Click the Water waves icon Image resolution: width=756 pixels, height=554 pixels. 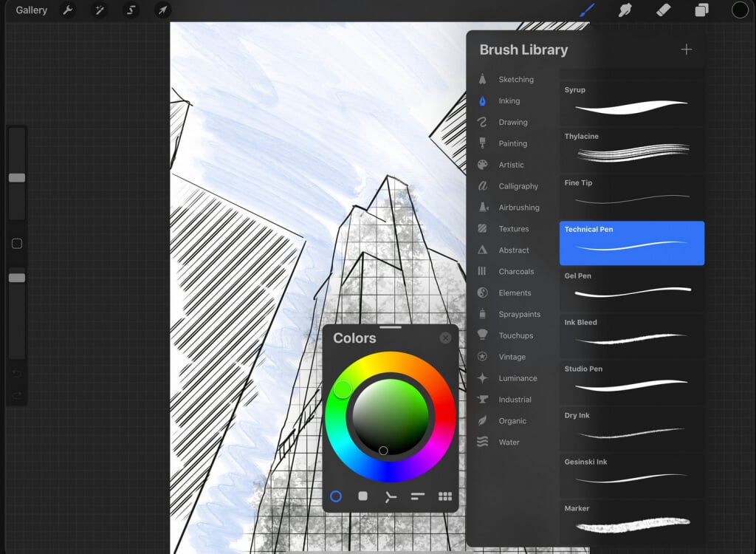pos(482,442)
